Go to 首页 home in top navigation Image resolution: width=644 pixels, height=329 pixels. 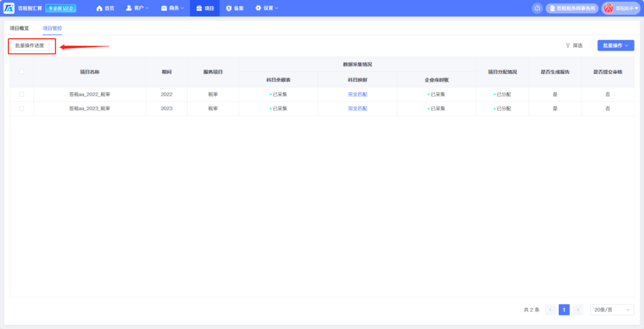(x=105, y=8)
